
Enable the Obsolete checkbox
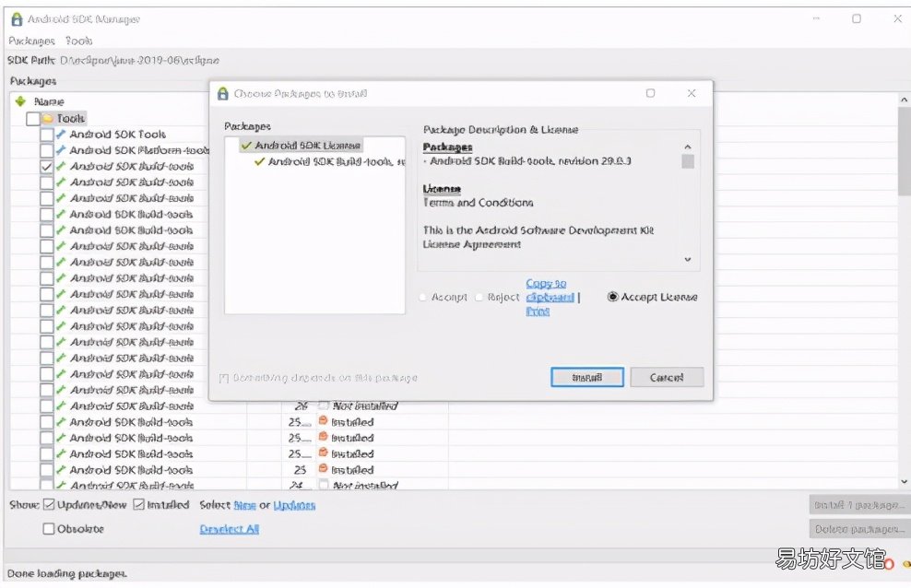point(49,529)
